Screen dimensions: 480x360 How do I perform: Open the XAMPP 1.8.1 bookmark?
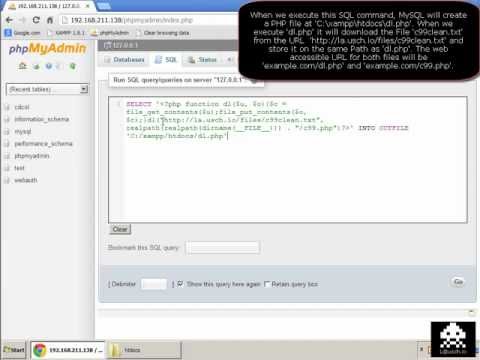click(66, 33)
